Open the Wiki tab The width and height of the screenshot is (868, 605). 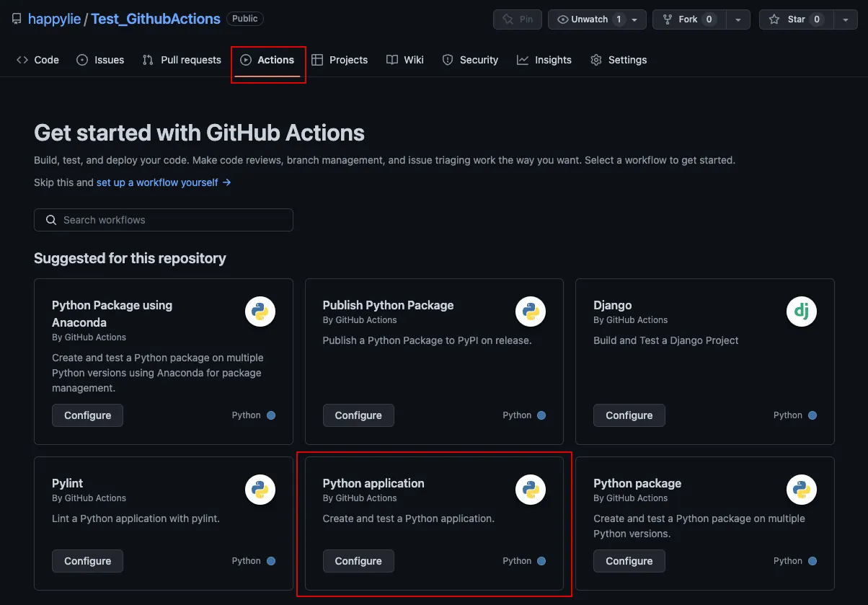click(x=405, y=60)
